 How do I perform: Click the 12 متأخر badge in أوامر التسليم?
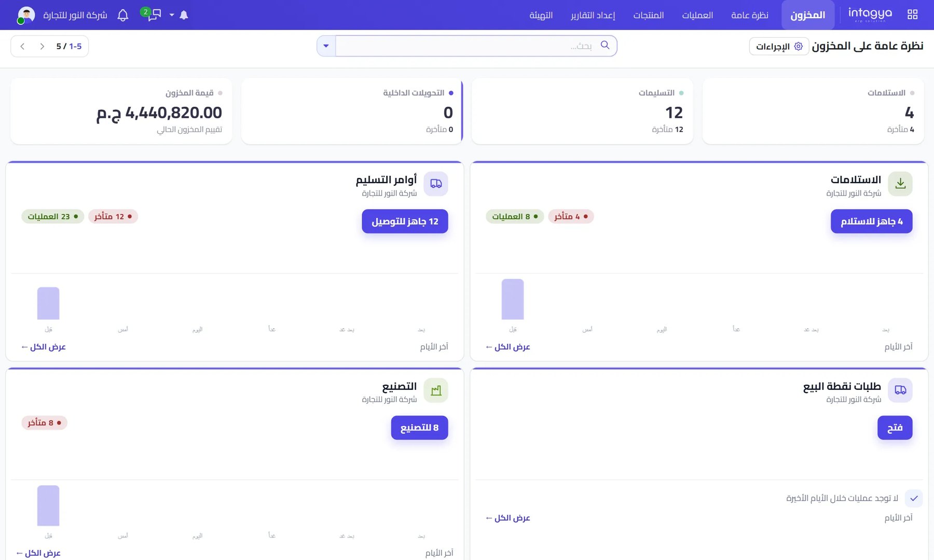point(113,216)
